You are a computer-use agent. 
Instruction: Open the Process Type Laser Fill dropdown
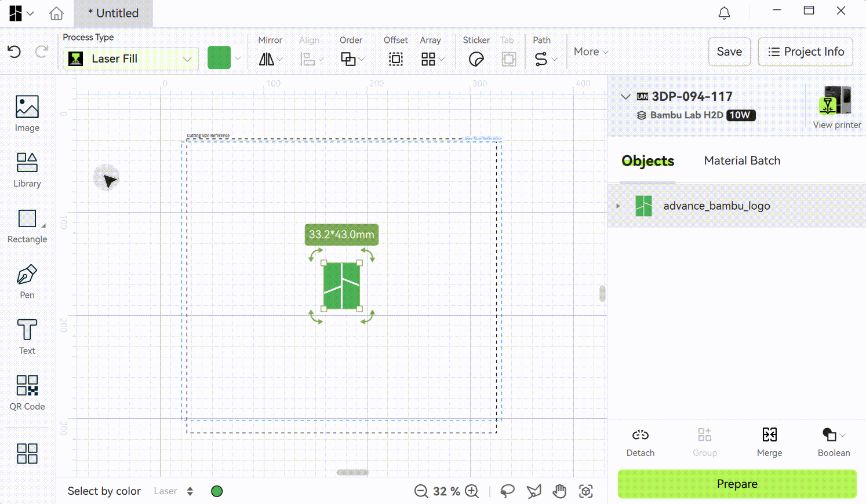130,59
